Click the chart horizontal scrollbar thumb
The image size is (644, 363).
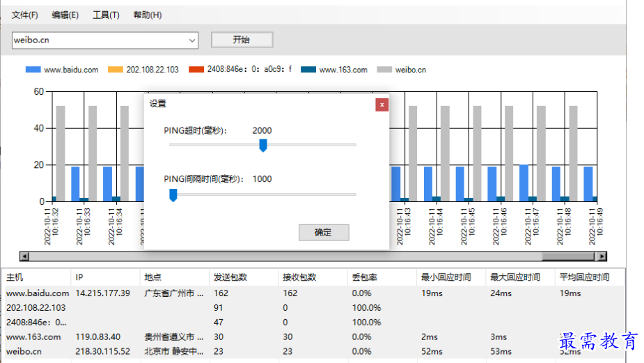tap(568, 256)
